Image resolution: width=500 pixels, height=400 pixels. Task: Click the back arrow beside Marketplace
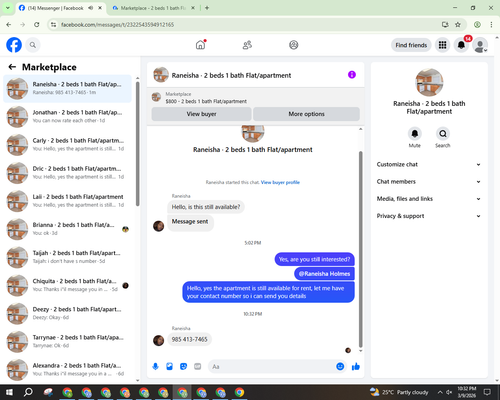click(x=12, y=67)
